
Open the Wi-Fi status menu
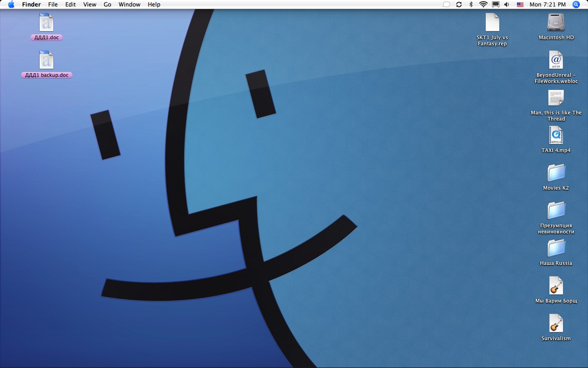[483, 4]
